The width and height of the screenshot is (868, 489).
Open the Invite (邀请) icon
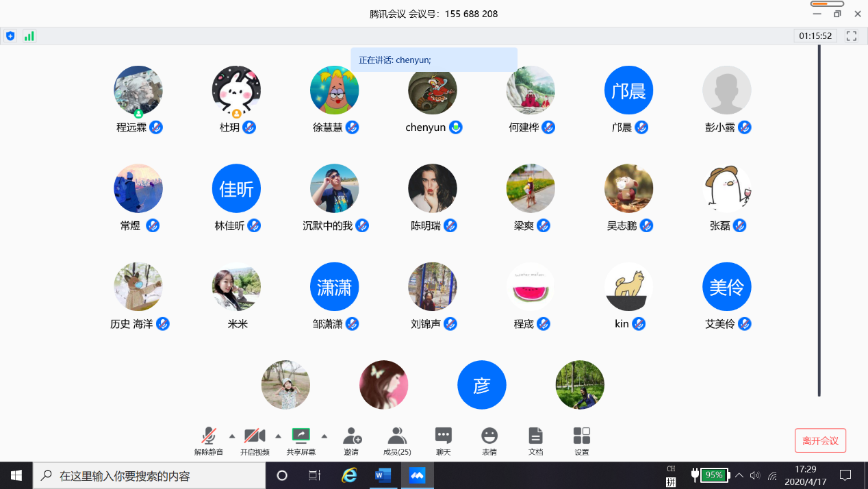click(x=351, y=440)
